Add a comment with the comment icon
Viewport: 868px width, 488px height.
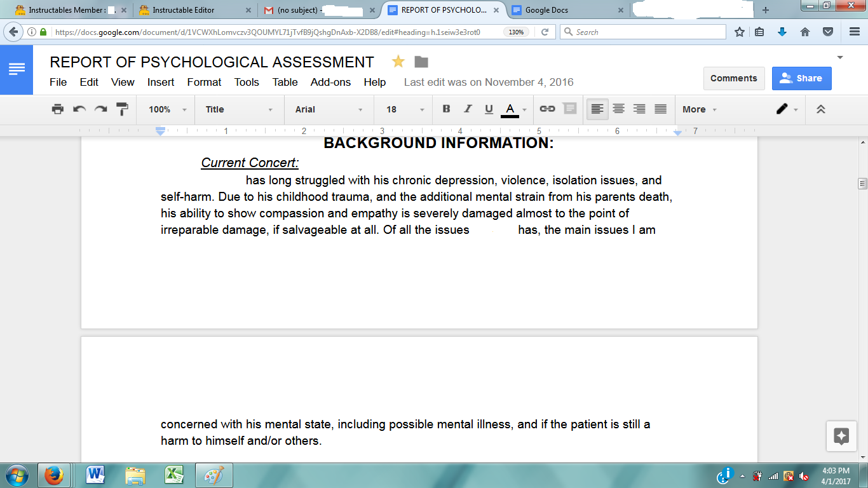tap(569, 109)
